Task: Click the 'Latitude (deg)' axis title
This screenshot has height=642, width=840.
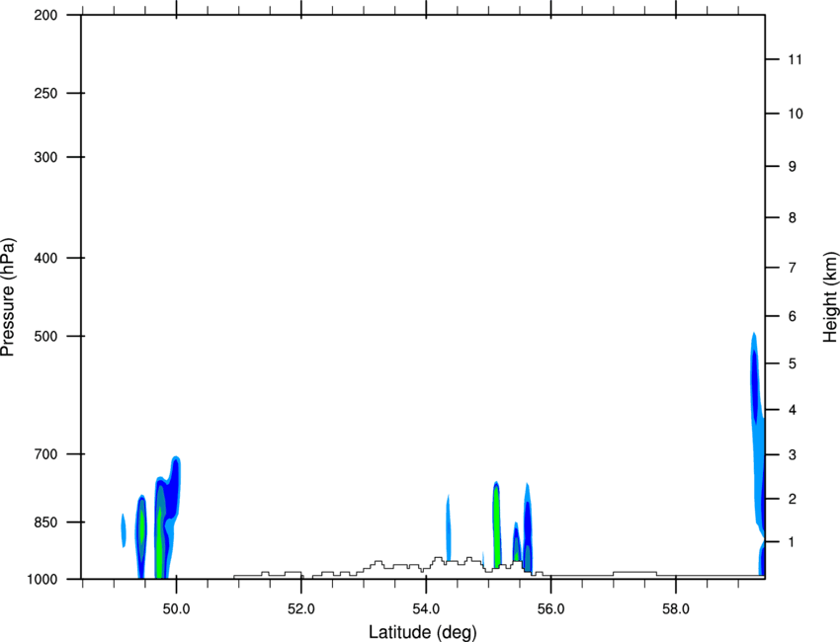Action: pyautogui.click(x=423, y=632)
